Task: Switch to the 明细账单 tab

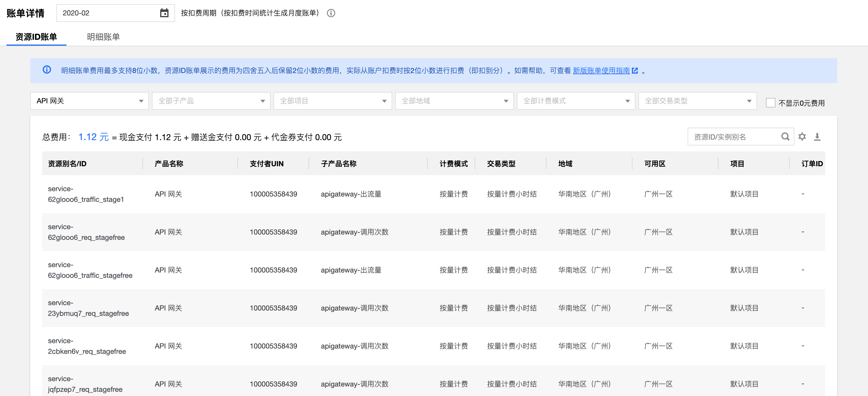Action: pyautogui.click(x=104, y=37)
